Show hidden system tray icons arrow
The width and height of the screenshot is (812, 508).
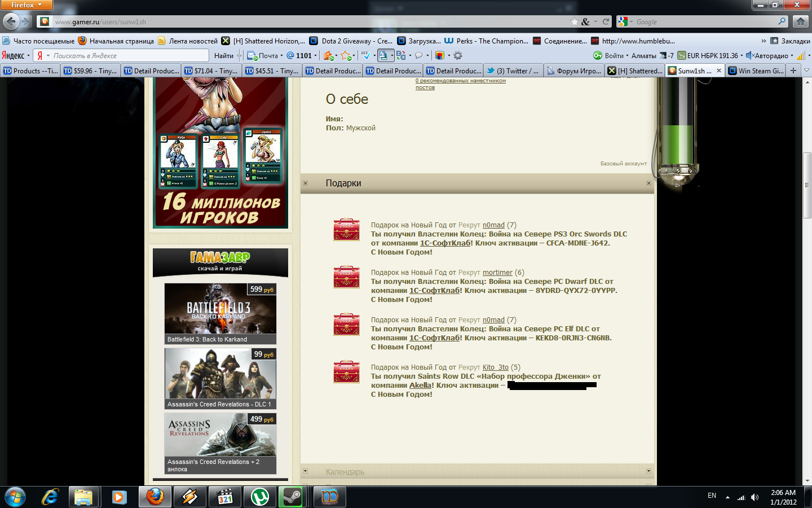tap(727, 497)
